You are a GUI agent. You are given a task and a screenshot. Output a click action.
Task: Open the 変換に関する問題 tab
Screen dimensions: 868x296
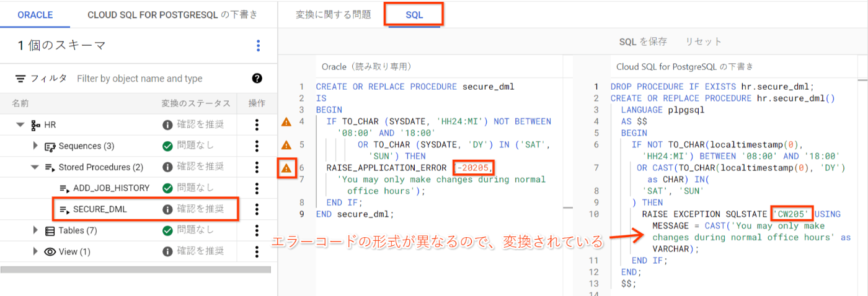[333, 15]
